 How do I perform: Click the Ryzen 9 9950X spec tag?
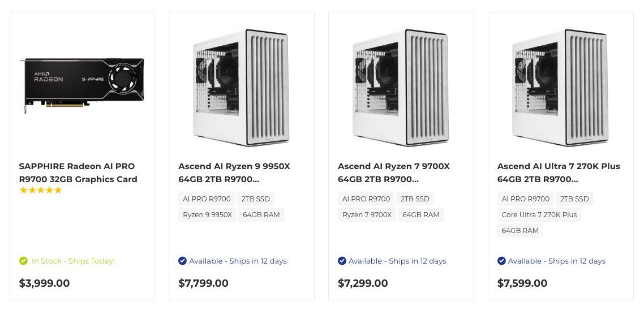[x=208, y=215]
